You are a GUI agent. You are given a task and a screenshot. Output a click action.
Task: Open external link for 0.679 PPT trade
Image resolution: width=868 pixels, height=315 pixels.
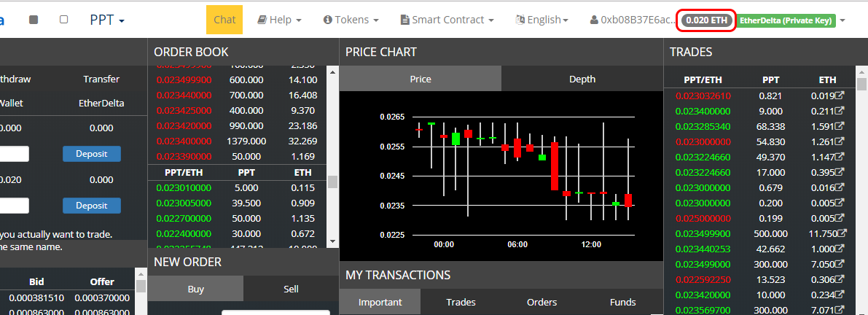click(840, 187)
